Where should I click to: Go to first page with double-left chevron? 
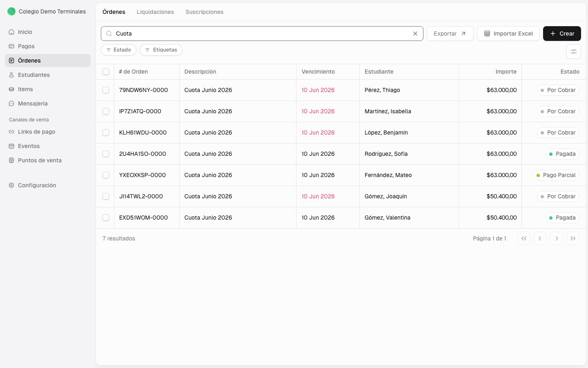tap(524, 238)
